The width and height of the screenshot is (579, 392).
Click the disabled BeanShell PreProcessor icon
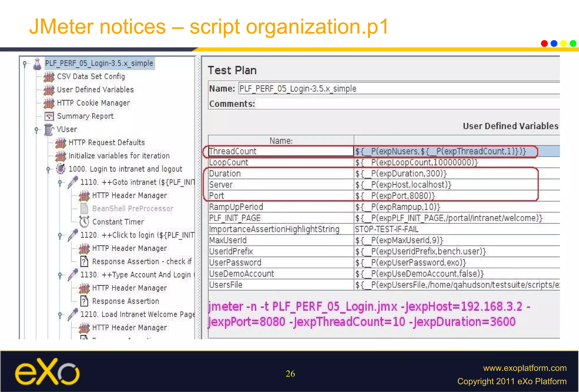[x=84, y=209]
